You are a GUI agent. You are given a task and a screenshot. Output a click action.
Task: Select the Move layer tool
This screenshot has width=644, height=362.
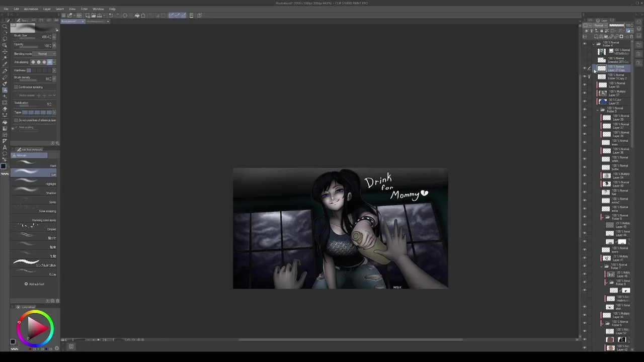[5, 52]
